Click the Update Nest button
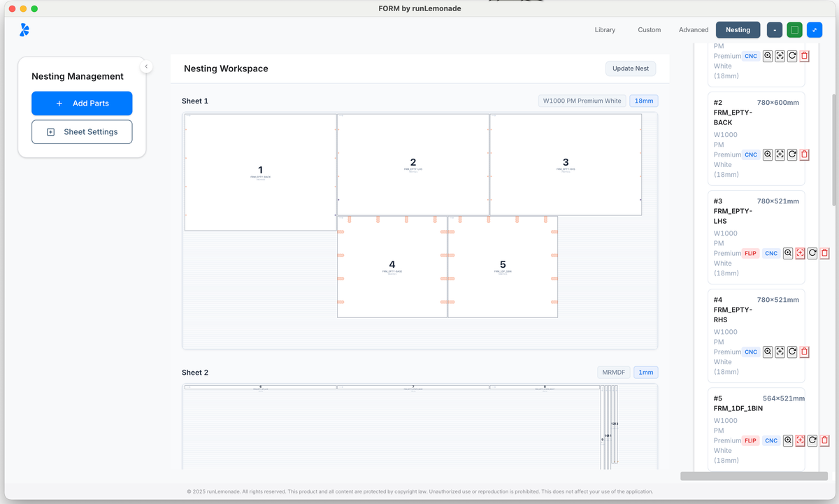 630,69
